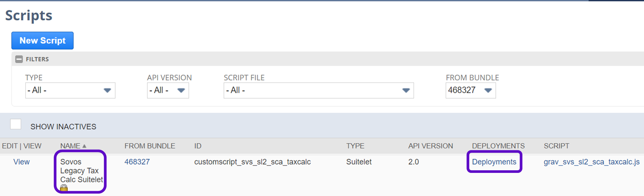This screenshot has height=196, width=644.
Task: Open the Script File filter dropdown
Action: 318,90
